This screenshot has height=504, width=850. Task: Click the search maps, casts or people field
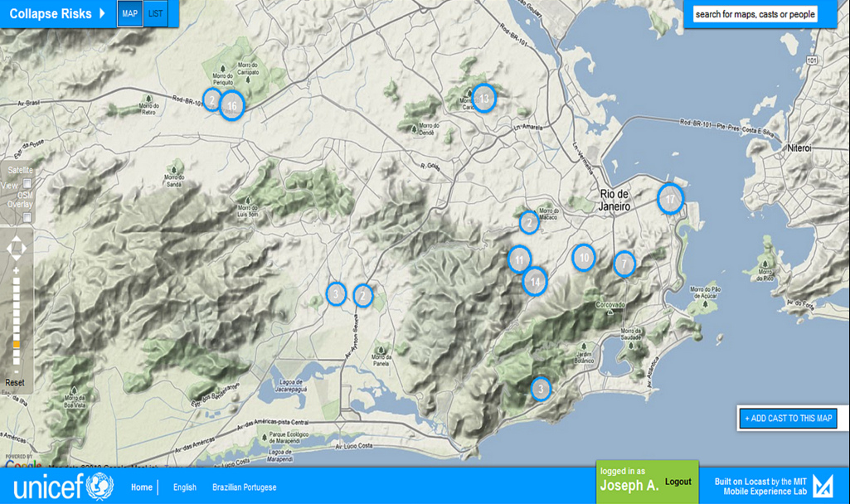755,14
